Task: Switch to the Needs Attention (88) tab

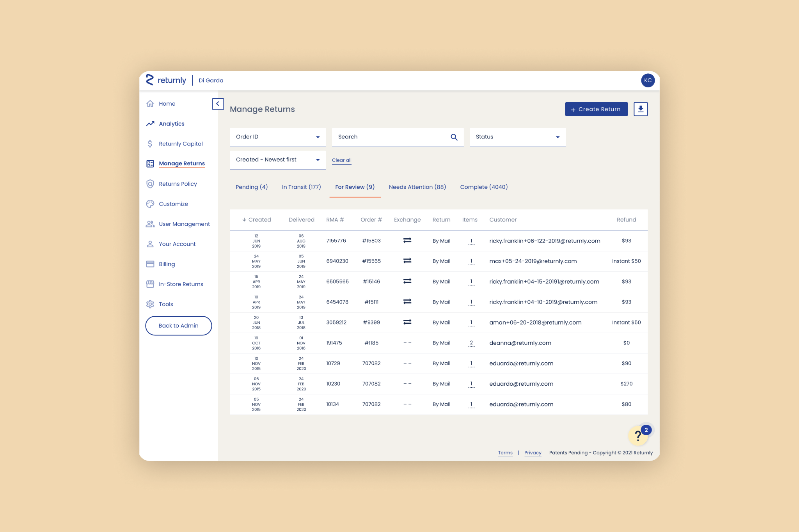Action: 417,187
